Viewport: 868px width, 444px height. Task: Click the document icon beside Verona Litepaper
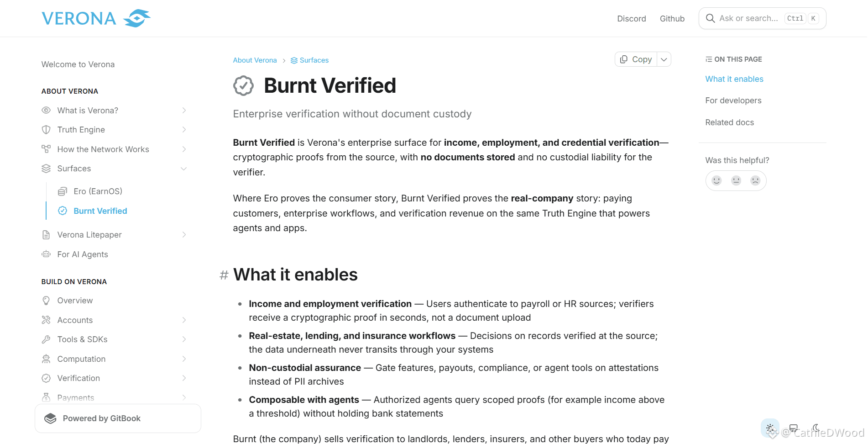click(46, 235)
